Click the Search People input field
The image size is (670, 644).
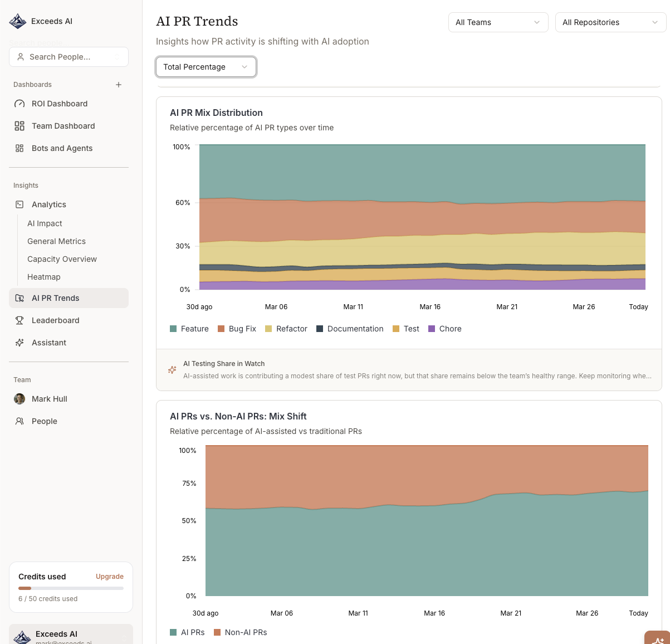69,57
